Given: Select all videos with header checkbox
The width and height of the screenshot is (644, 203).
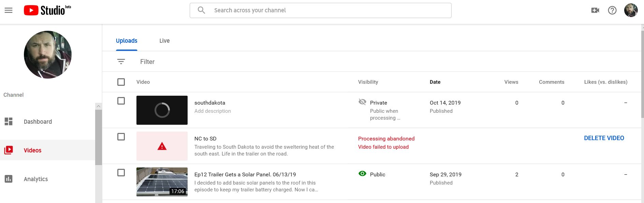Looking at the screenshot, I should pyautogui.click(x=121, y=82).
